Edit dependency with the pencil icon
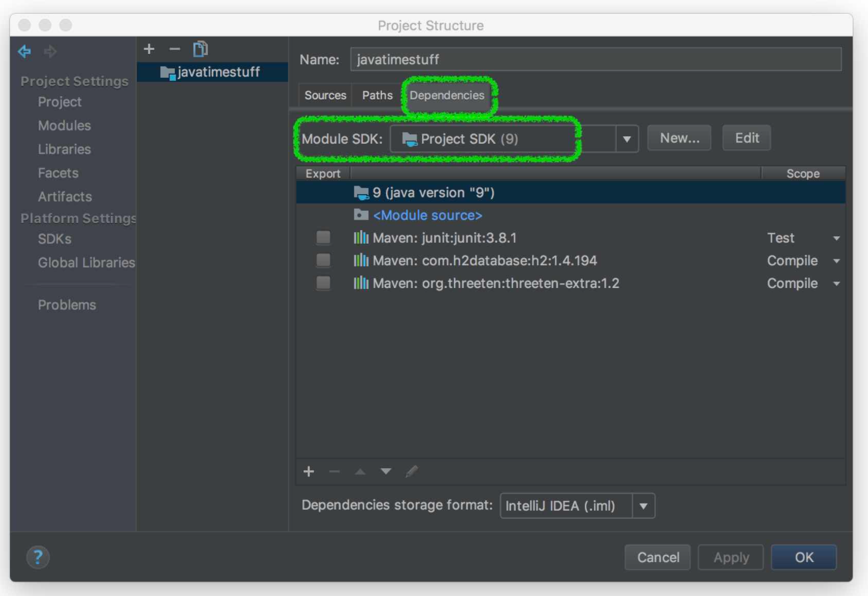Viewport: 868px width, 596px height. [411, 472]
